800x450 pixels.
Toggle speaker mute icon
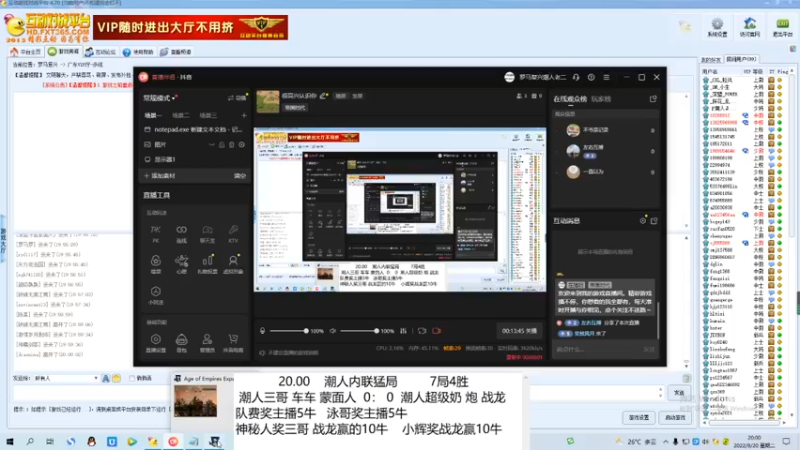(333, 331)
